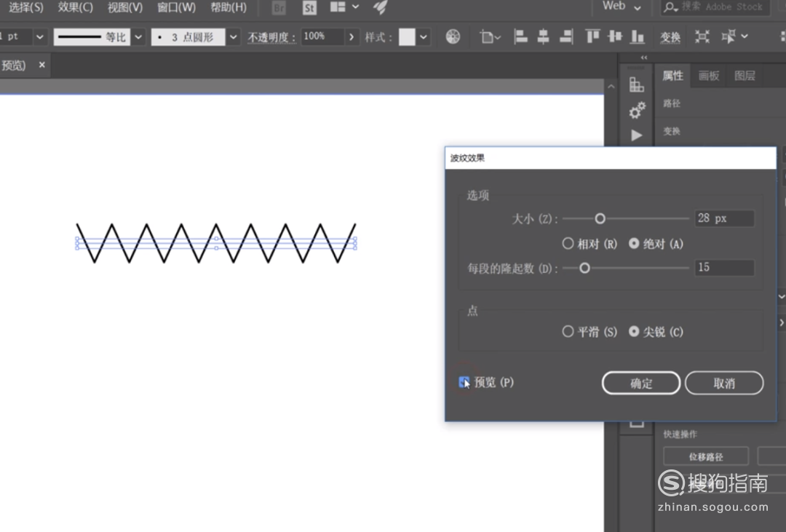Select the Smooth (平滑) points option
Image resolution: width=786 pixels, height=532 pixels.
point(568,331)
